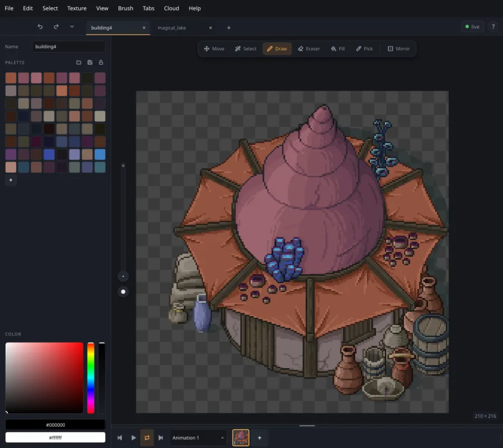
Task: Open the Help menu
Action: (194, 8)
